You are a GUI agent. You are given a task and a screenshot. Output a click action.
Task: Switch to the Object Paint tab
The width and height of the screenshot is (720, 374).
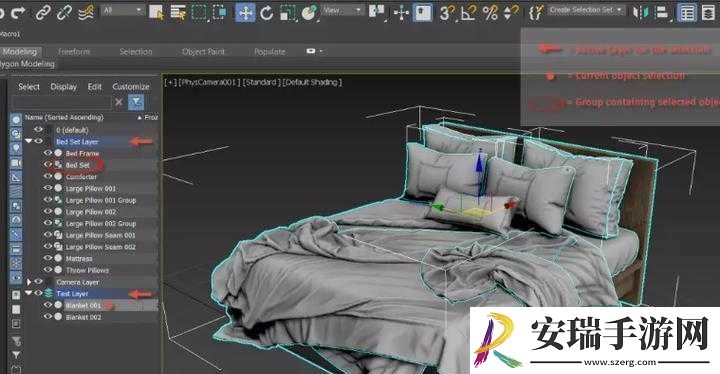[203, 51]
